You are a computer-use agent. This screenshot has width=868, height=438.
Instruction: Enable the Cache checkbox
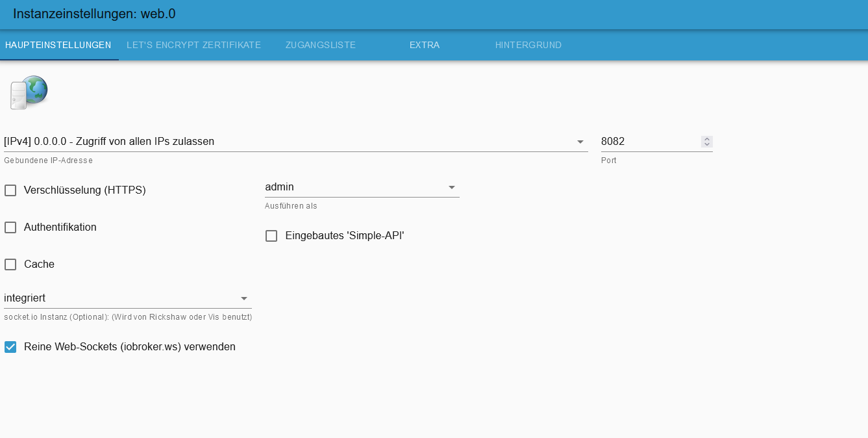10,264
